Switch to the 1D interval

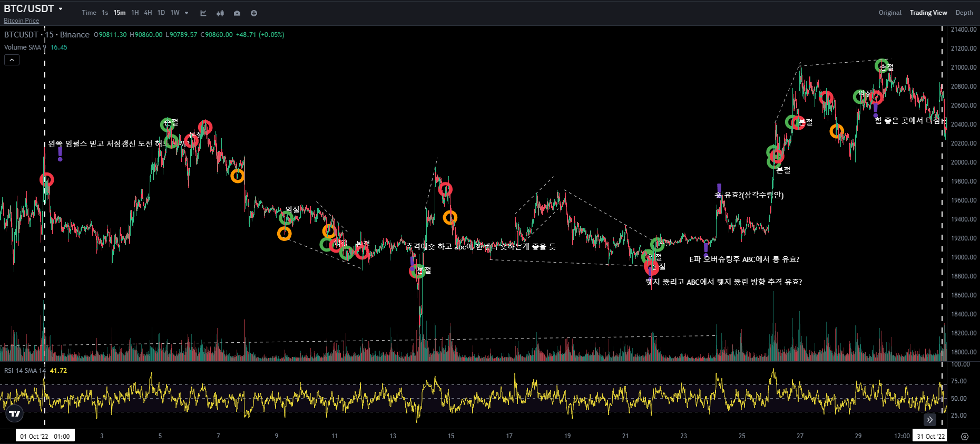point(161,13)
